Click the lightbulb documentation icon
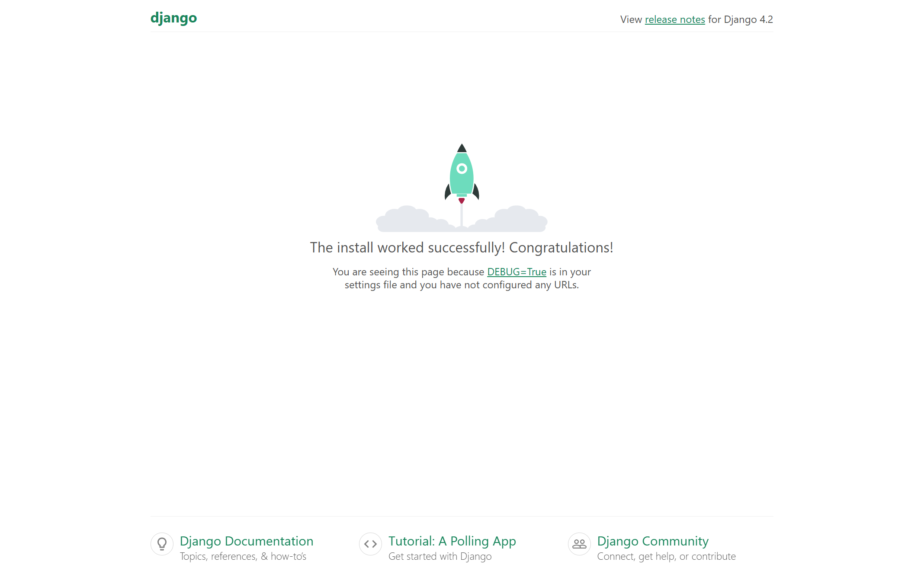Image resolution: width=924 pixels, height=571 pixels. click(x=162, y=544)
